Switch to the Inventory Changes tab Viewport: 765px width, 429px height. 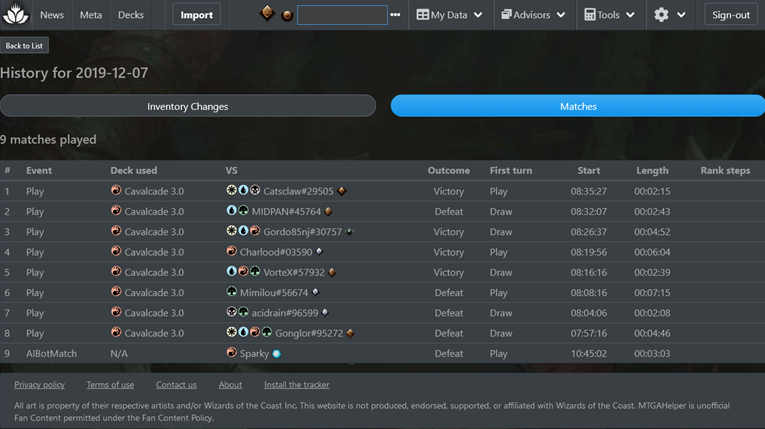188,106
